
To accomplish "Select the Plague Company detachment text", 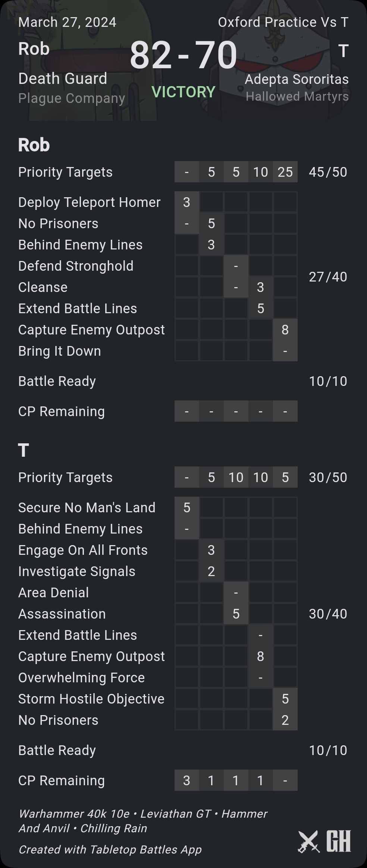I will [72, 98].
